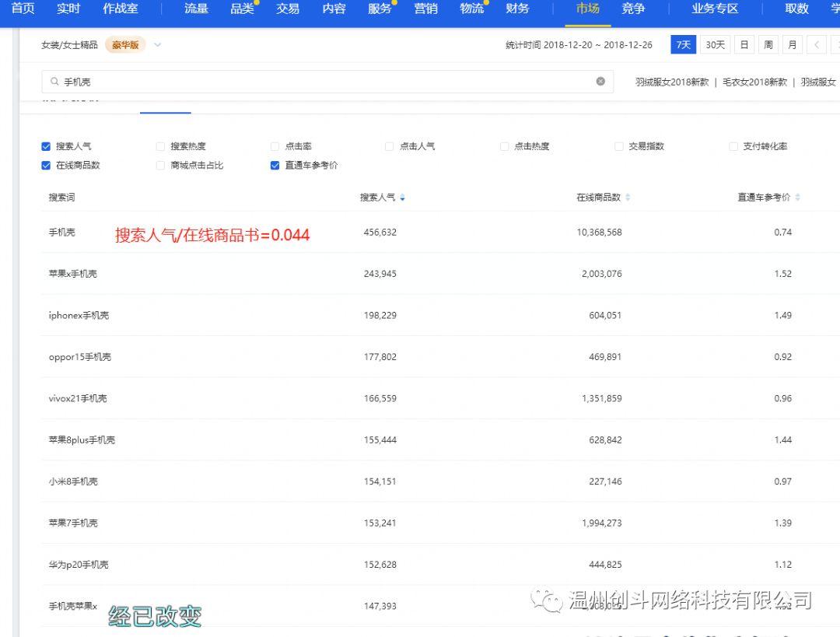840x637 pixels.
Task: Select the 周 date range button
Action: pos(768,45)
